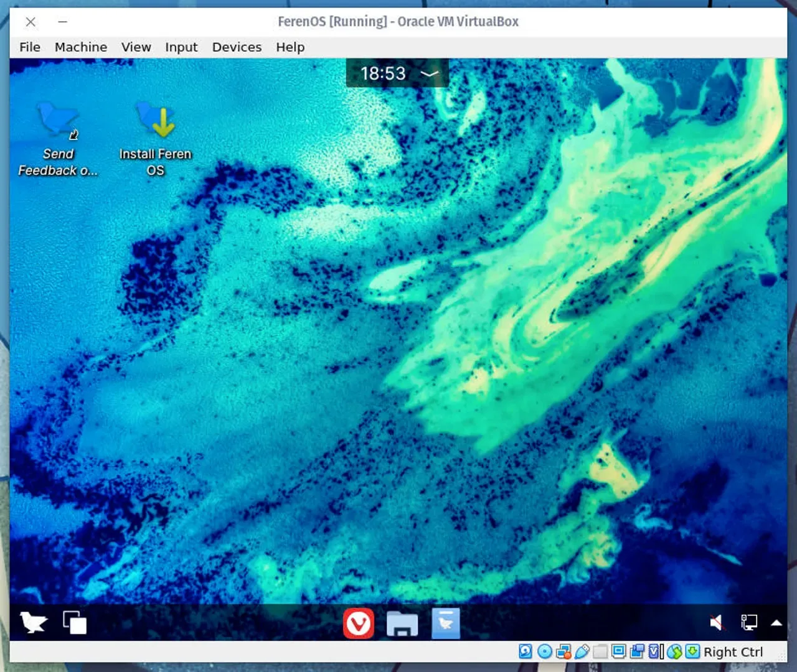Open the Machine menu
The width and height of the screenshot is (797, 672).
[x=81, y=47]
